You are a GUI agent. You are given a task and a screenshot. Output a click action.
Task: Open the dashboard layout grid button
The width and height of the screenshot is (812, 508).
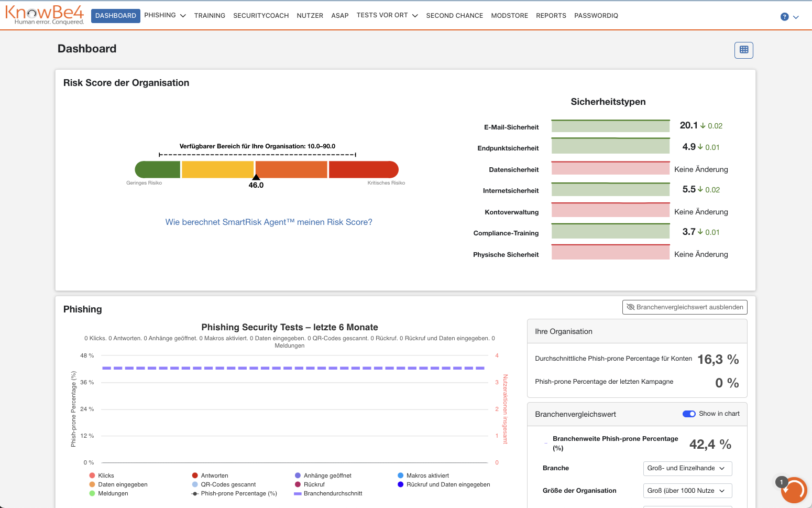point(744,50)
